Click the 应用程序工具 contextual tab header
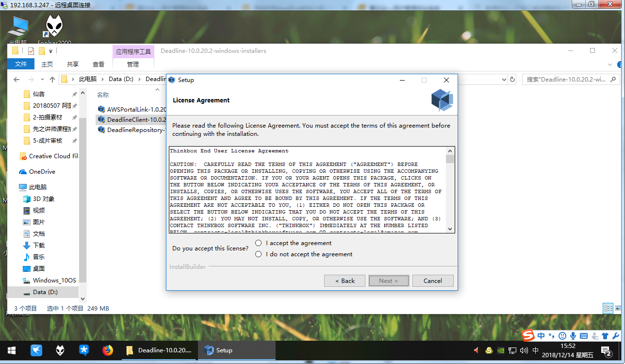 [x=133, y=51]
